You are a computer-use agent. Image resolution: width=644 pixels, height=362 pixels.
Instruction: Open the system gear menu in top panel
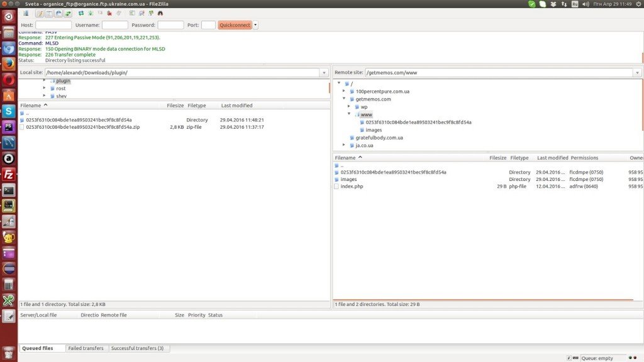[x=639, y=4]
